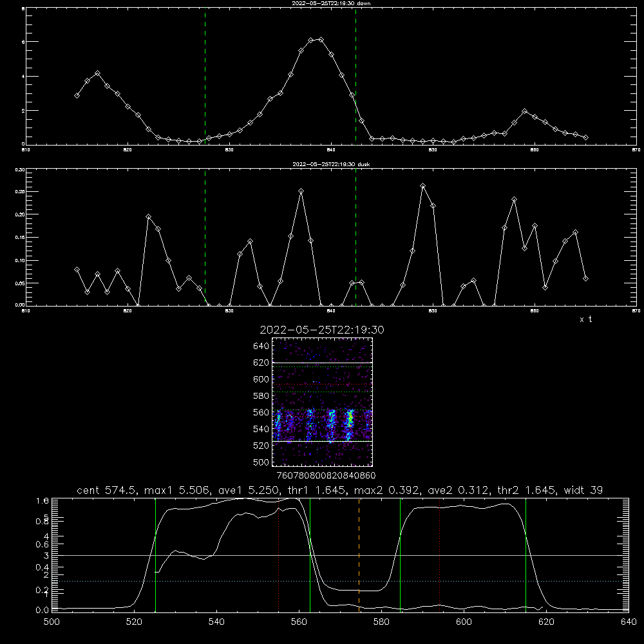Click the tallest dusk peak marker near 849
The width and height of the screenshot is (644, 644).
tap(423, 186)
